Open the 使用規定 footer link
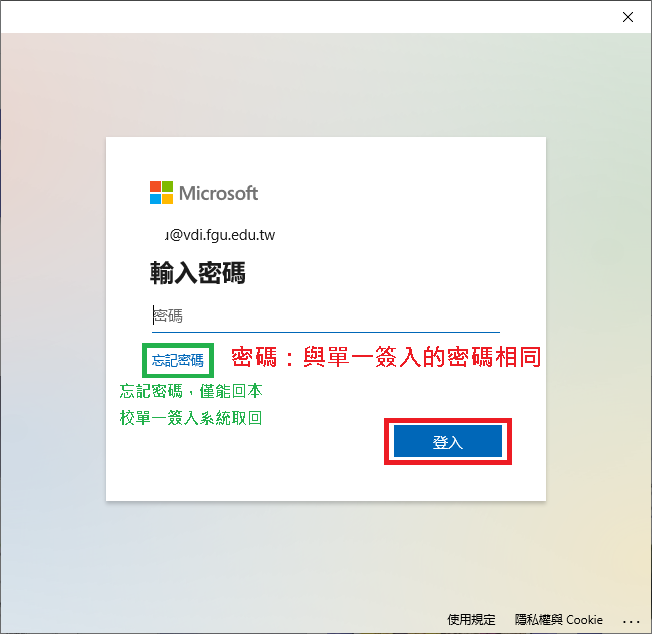The height and width of the screenshot is (634, 652). tap(471, 619)
